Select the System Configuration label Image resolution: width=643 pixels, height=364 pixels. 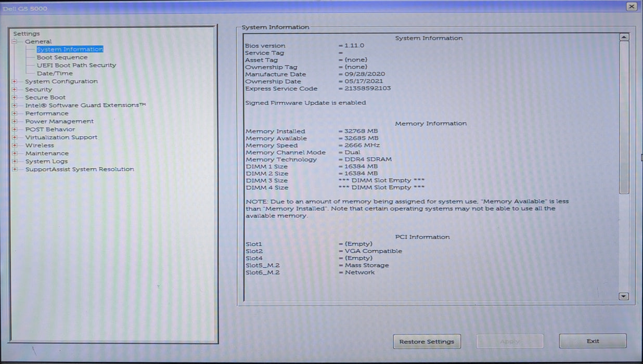tap(61, 82)
